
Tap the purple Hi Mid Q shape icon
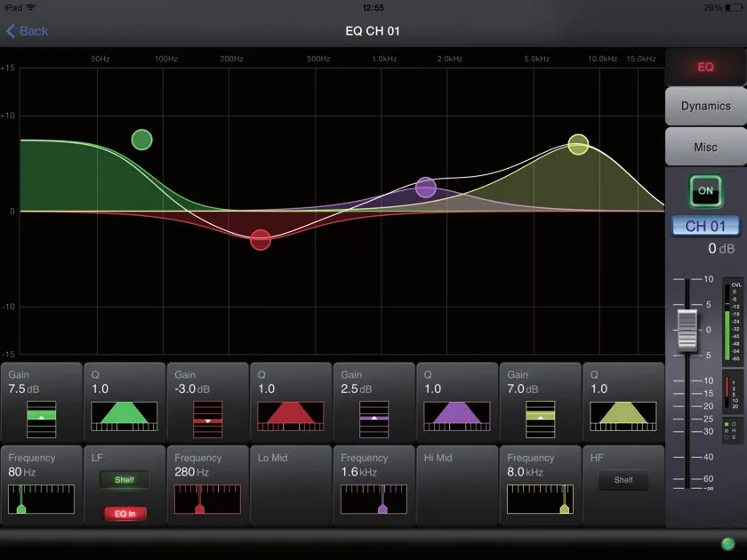point(457,416)
